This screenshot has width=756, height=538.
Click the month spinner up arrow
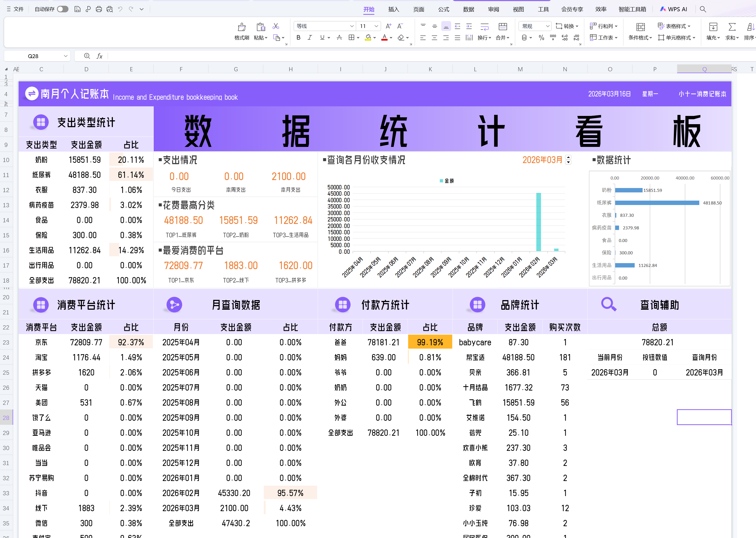[568, 157]
